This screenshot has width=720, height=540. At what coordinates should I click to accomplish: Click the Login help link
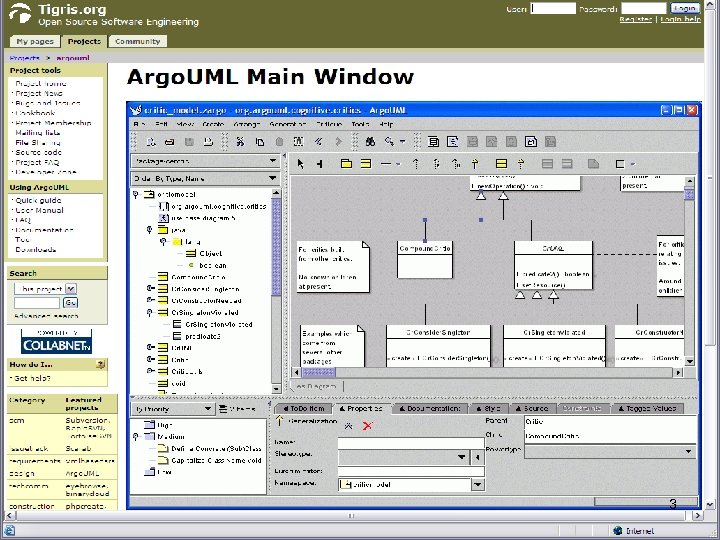(x=681, y=20)
